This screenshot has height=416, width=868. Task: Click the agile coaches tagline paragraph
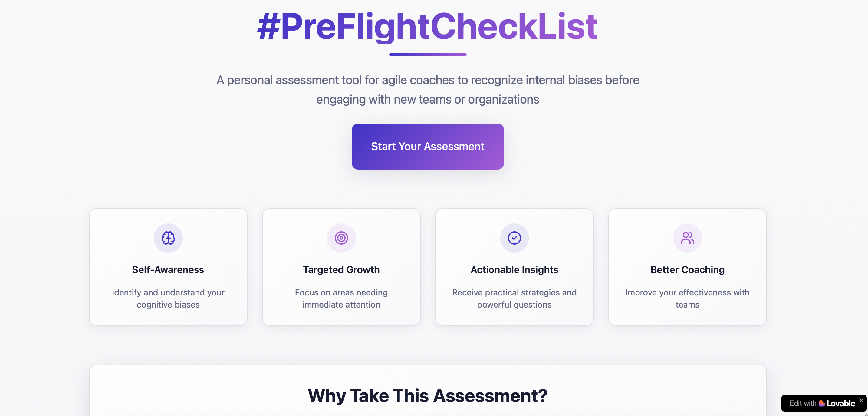click(x=427, y=90)
